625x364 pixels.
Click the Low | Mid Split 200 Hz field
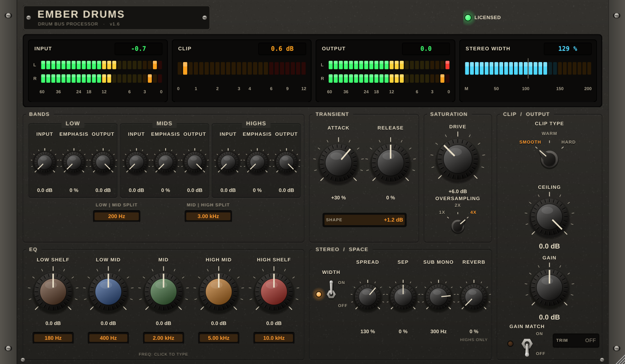tap(116, 216)
